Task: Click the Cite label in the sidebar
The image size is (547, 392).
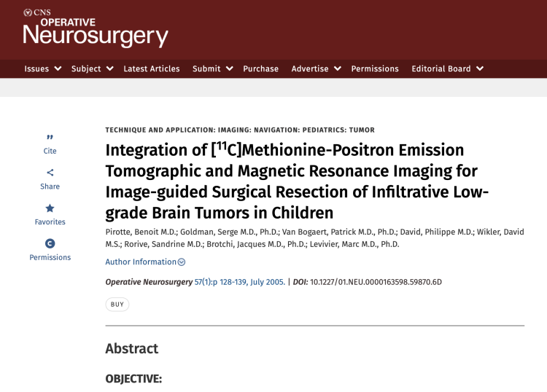Action: click(50, 151)
